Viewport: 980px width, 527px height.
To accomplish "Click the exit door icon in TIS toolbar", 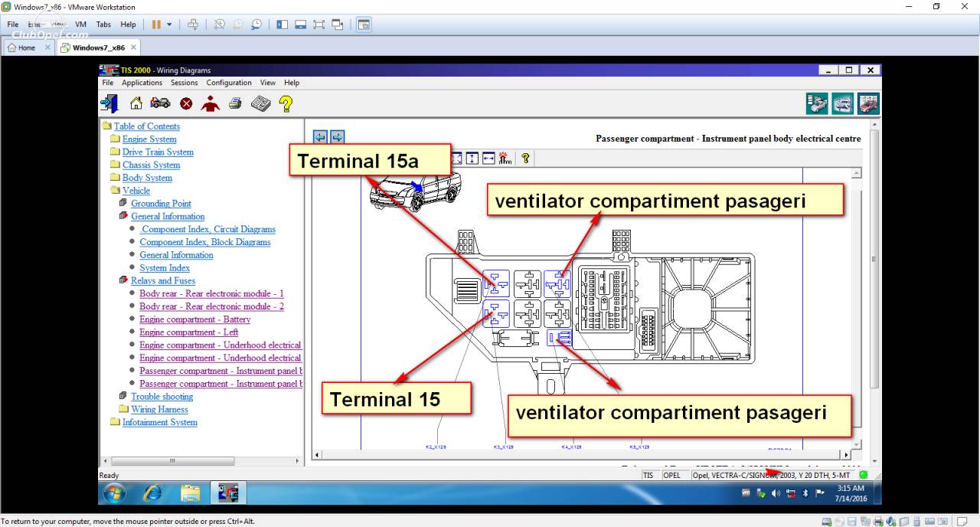I will coord(109,103).
